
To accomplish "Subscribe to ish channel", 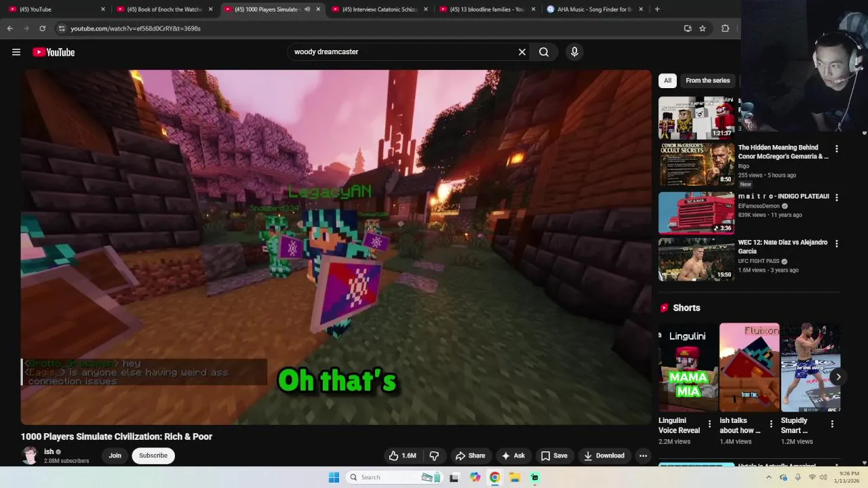I will [x=153, y=455].
